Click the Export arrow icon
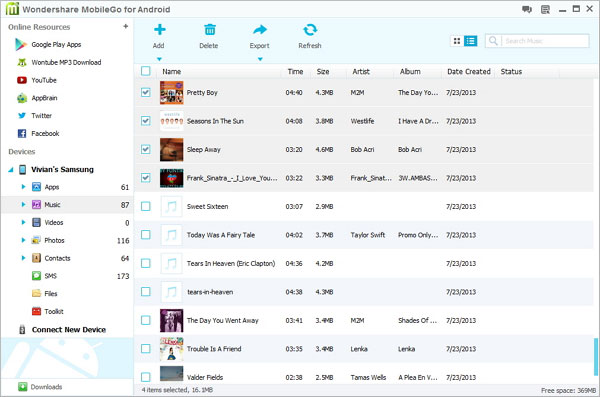 point(260,29)
